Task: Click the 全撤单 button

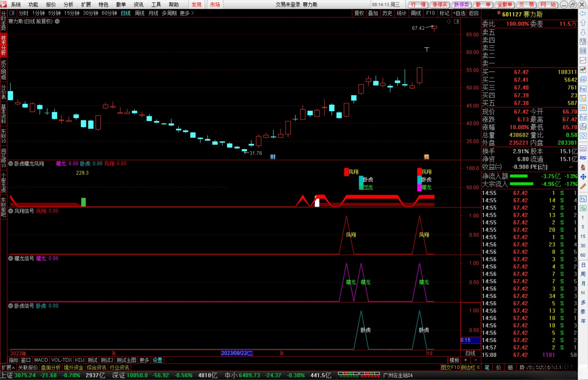Action: 505,5
